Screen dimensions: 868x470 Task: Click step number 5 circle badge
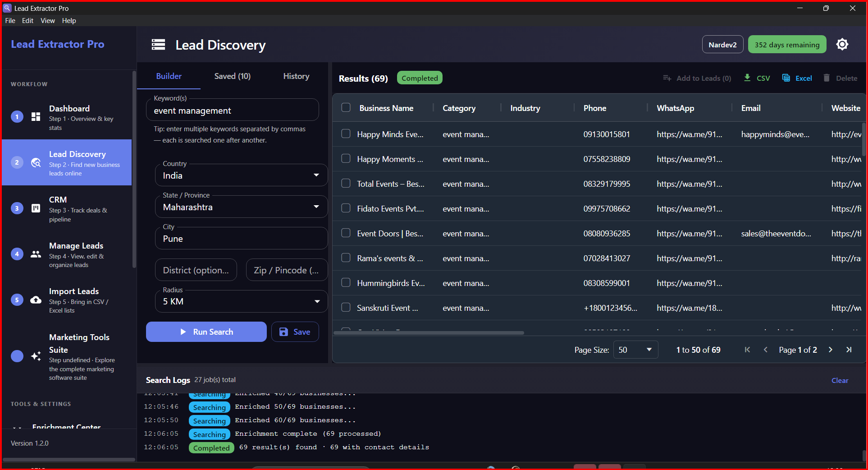(17, 300)
